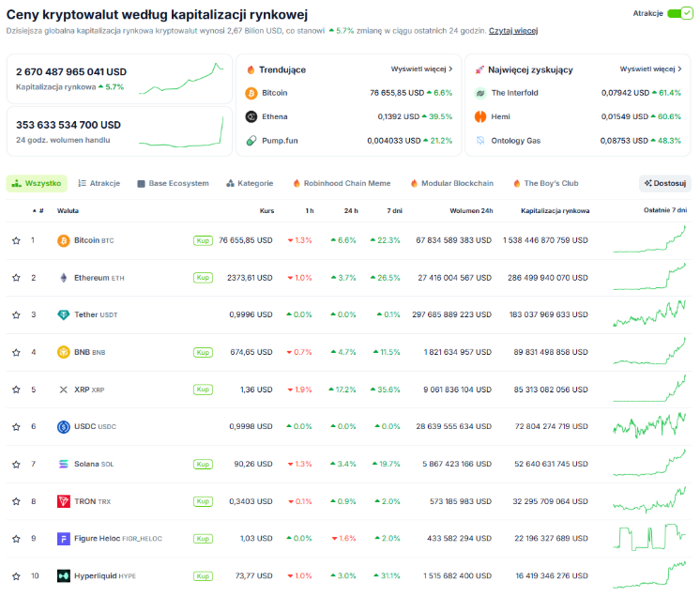Click The Interfold icon in gainers
Viewport: 700px width, 597px height.
click(x=480, y=93)
